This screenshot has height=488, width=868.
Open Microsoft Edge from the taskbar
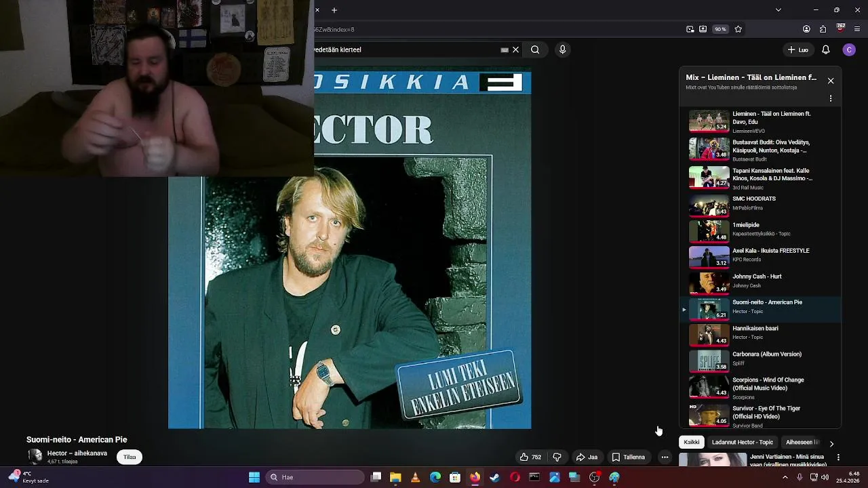(x=435, y=477)
